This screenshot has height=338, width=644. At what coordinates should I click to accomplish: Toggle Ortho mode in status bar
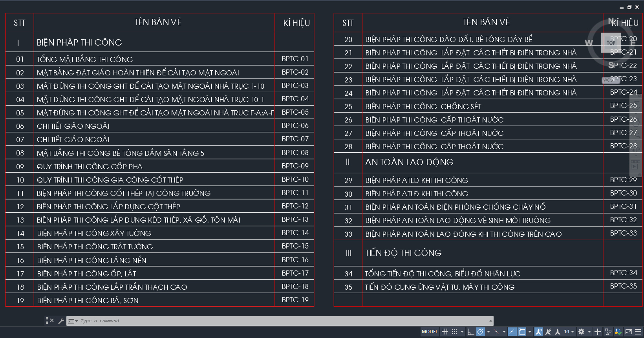(471, 332)
